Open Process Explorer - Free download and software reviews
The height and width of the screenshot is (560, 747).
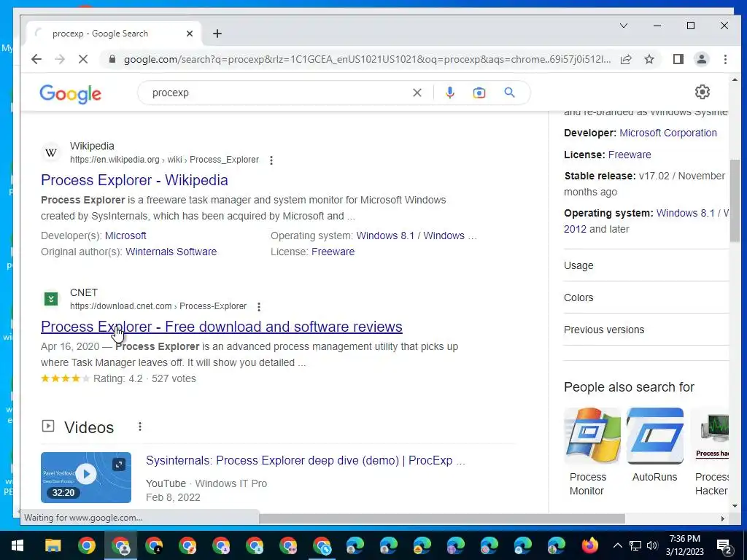coord(222,327)
